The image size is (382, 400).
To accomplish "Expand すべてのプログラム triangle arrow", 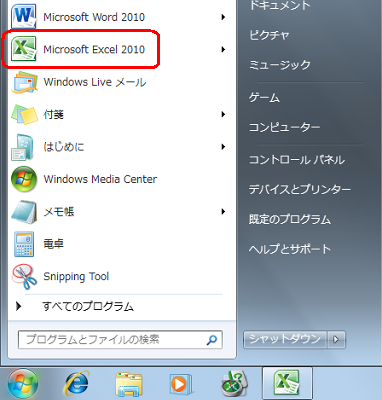I will pyautogui.click(x=19, y=306).
